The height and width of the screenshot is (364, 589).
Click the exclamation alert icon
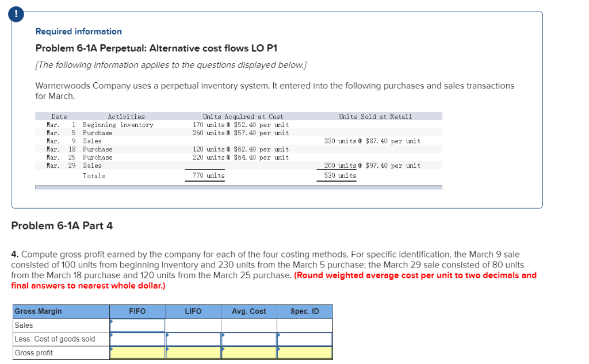click(x=16, y=14)
